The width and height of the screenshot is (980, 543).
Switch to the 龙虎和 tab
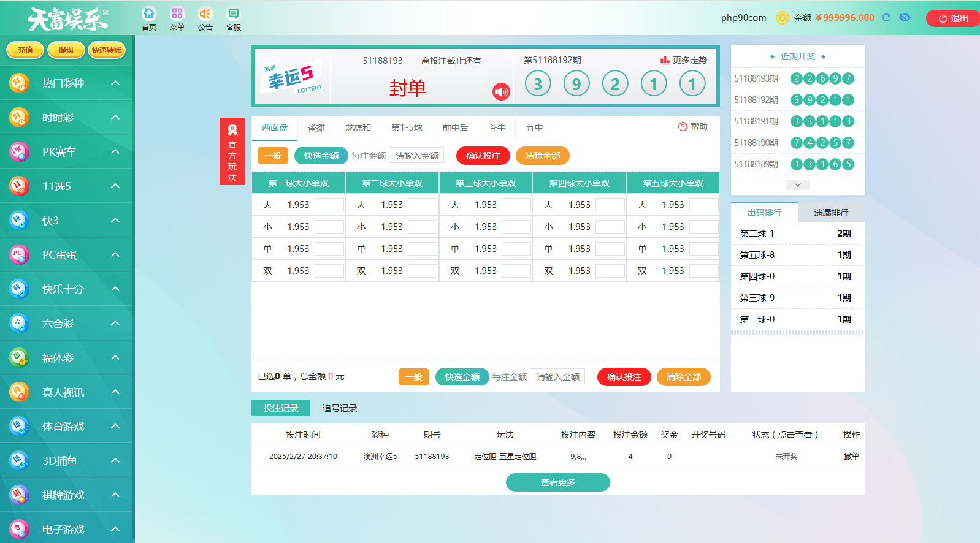(358, 127)
